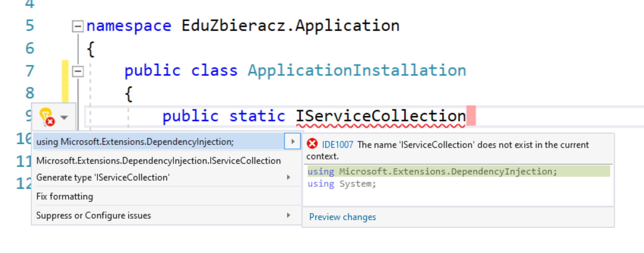Screen dimensions: 644x253
Task: Open Suppress or Configure issues entry
Action: (94, 215)
